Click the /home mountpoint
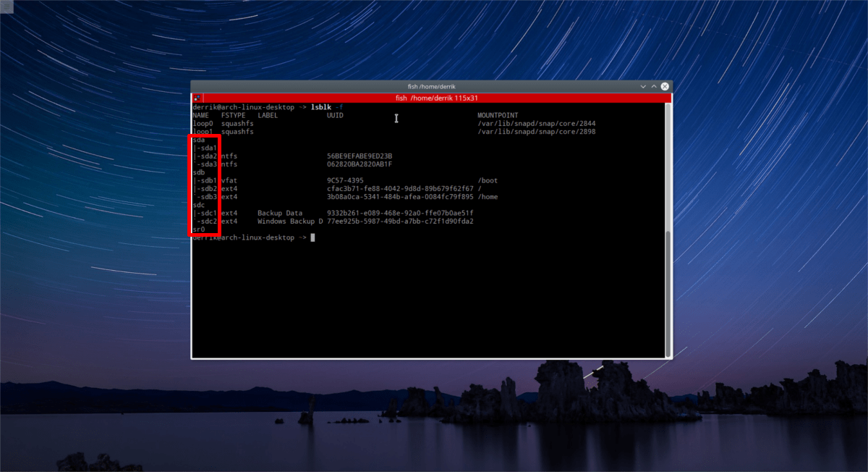 pyautogui.click(x=488, y=197)
